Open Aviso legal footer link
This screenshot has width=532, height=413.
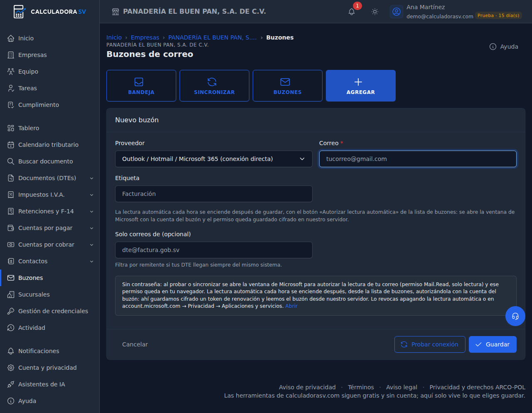(x=401, y=387)
